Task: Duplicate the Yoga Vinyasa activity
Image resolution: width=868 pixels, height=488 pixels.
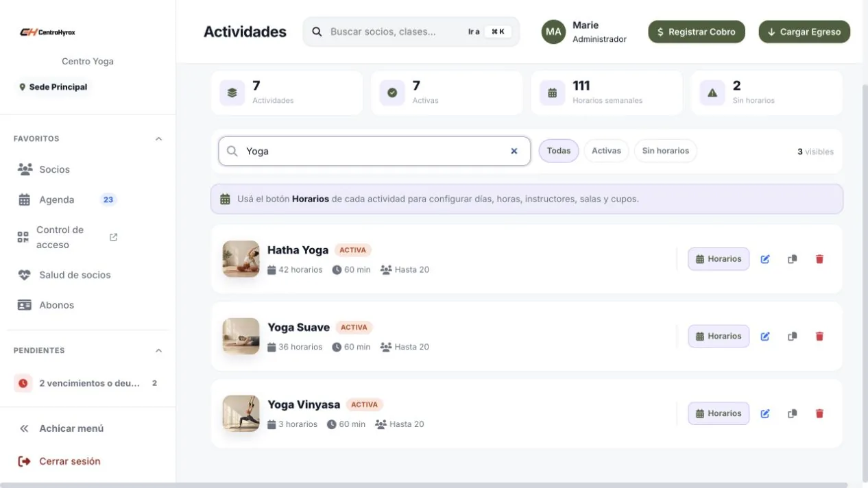Action: pos(792,414)
